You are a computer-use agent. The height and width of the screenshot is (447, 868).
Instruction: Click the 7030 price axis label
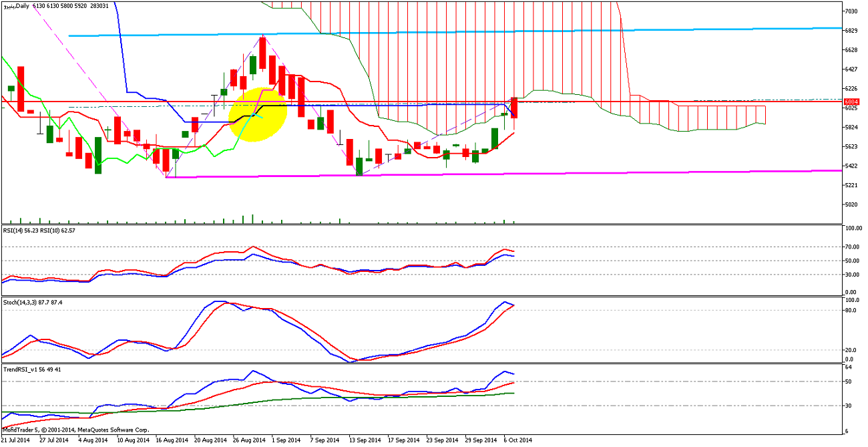point(851,11)
